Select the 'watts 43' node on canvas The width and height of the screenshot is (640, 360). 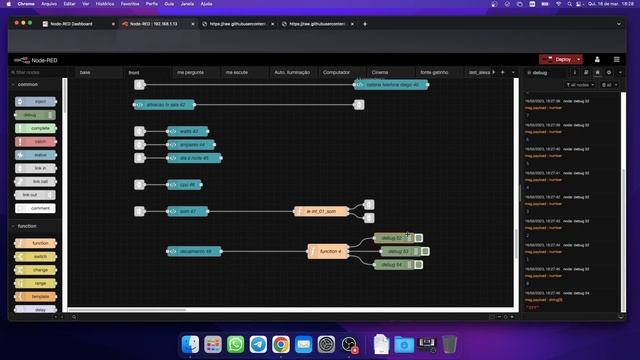pos(188,131)
